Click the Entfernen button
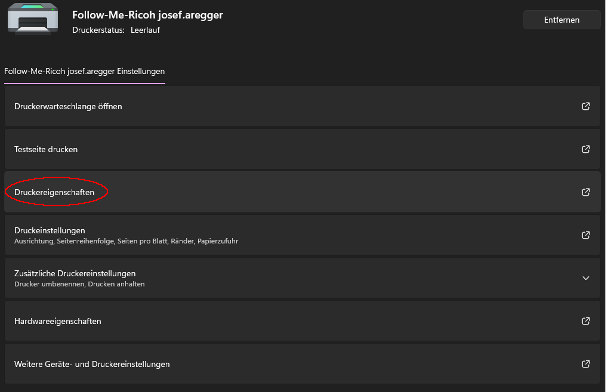Viewport: 606px width, 392px height. [562, 20]
